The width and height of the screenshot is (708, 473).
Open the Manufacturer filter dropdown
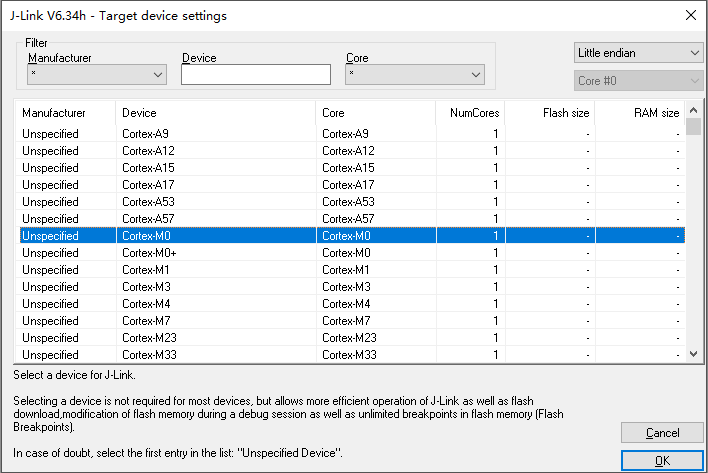point(97,74)
